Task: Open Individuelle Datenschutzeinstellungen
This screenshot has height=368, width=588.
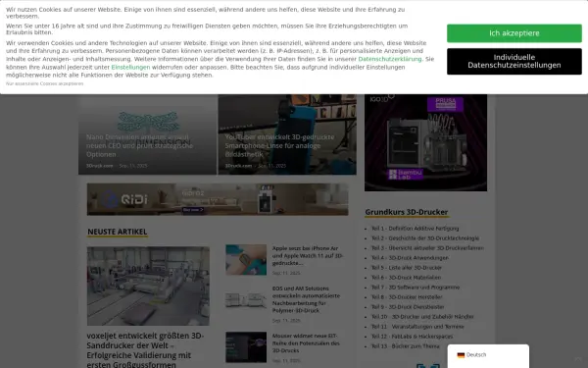Action: 514,61
